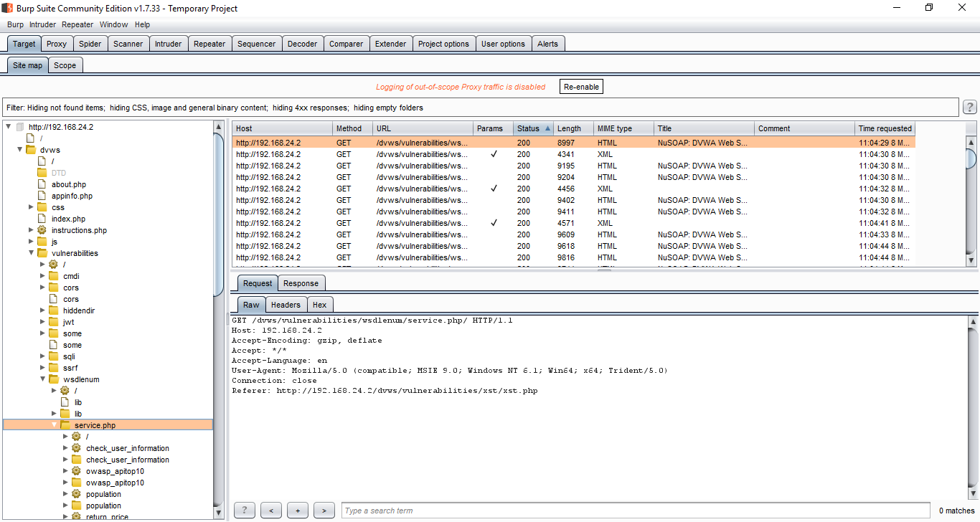Open the Repeater menu
This screenshot has height=522, width=980.
click(x=77, y=24)
